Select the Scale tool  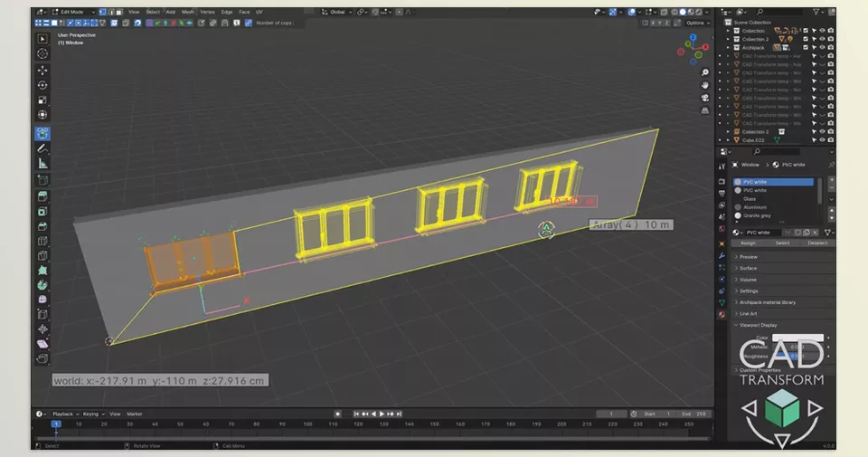42,100
